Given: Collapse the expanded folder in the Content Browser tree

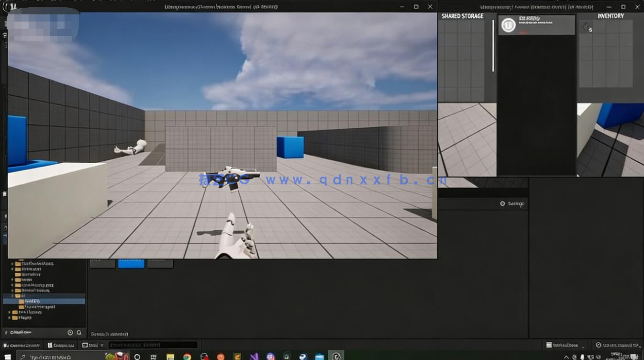Looking at the screenshot, I should (x=12, y=295).
